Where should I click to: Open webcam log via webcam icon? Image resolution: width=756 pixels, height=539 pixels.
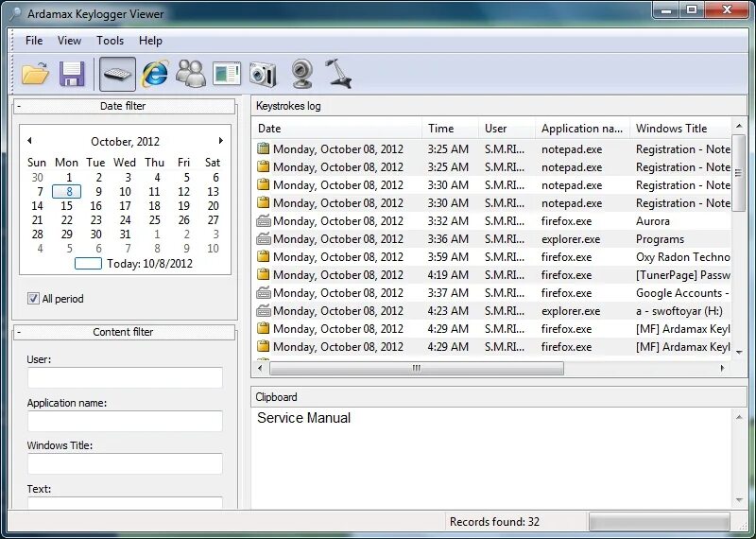(301, 75)
